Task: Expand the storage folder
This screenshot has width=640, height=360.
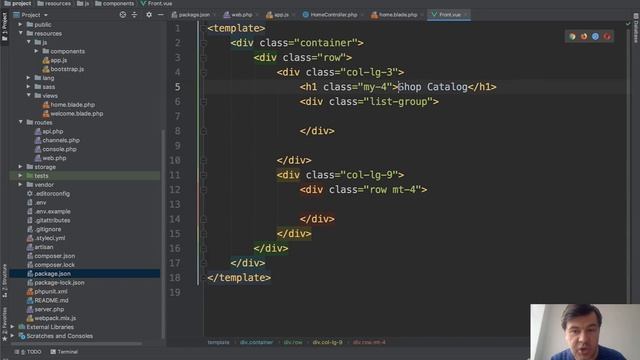Action: pyautogui.click(x=20, y=167)
